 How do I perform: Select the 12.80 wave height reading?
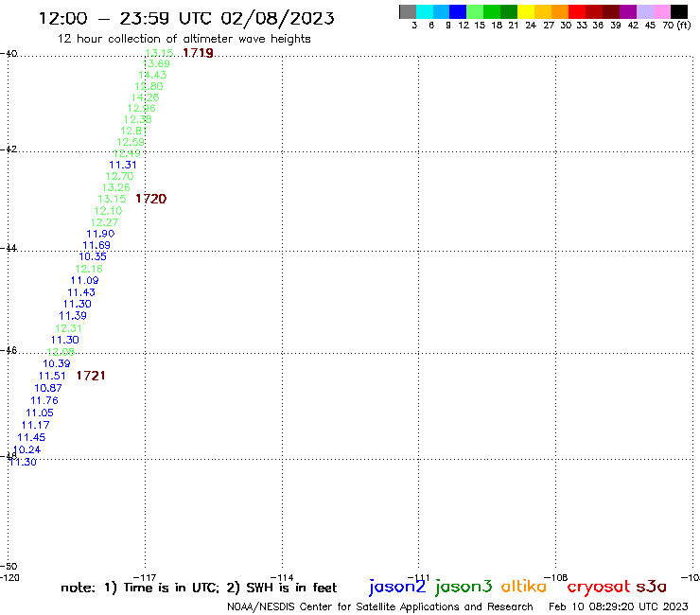149,86
